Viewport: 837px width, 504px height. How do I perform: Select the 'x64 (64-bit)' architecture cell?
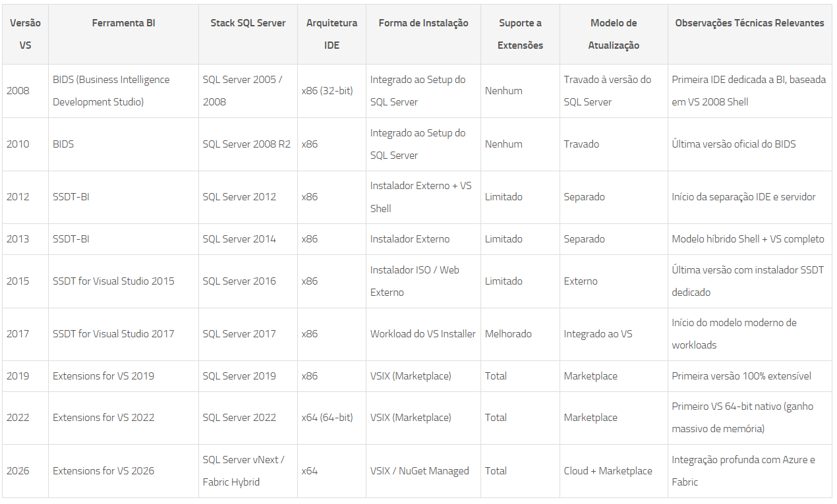[x=328, y=418]
